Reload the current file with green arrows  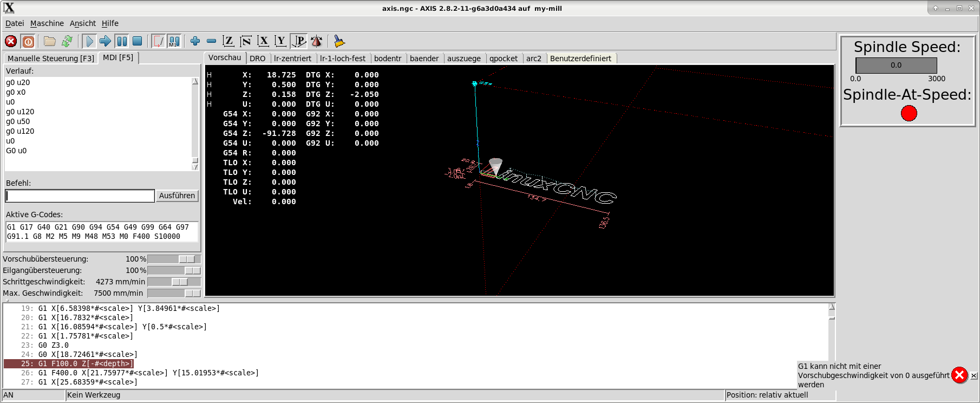[x=67, y=41]
